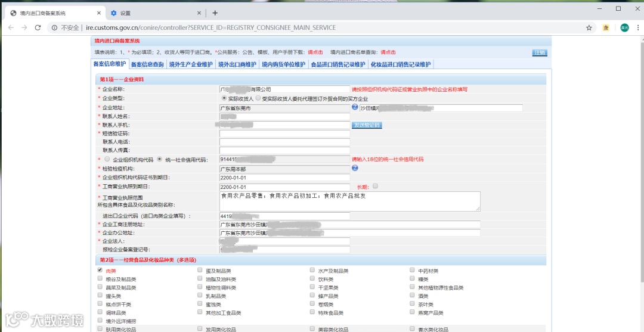Tick the 长期 checkbox

pyautogui.click(x=376, y=186)
